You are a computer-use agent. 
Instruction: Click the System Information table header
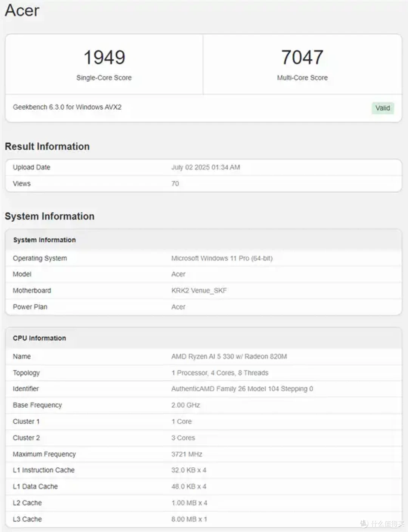pyautogui.click(x=204, y=240)
